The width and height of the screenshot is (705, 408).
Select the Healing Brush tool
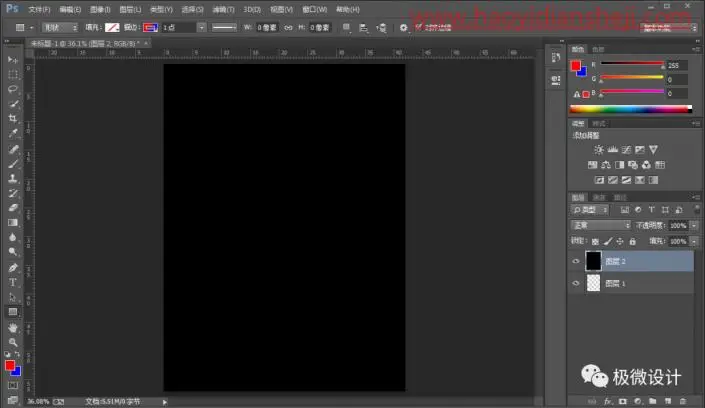pos(13,149)
